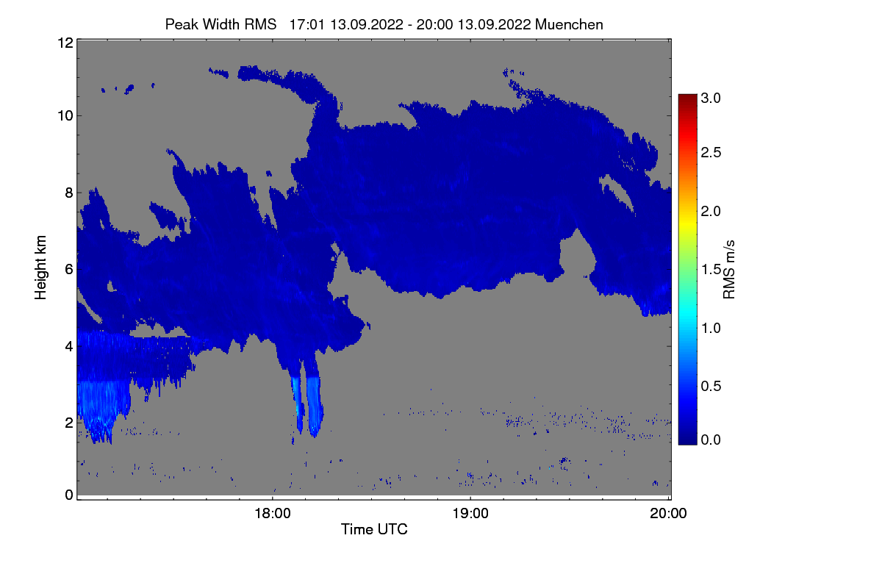Click the height tick label 0
Viewport: 882px width, 588px height.
(x=68, y=495)
